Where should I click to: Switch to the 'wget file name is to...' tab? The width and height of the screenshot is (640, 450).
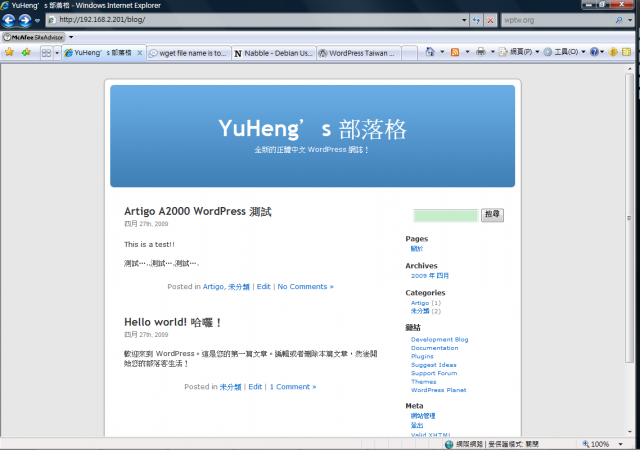point(189,53)
